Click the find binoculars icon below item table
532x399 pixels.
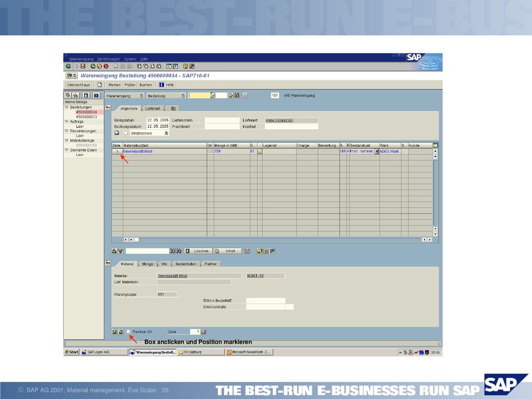[172, 251]
